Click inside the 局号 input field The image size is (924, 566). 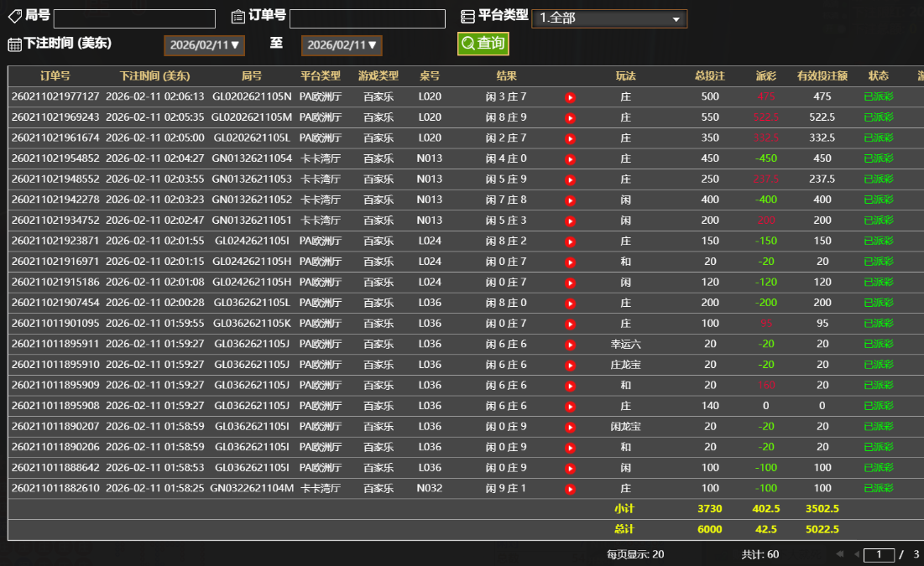[x=134, y=17]
